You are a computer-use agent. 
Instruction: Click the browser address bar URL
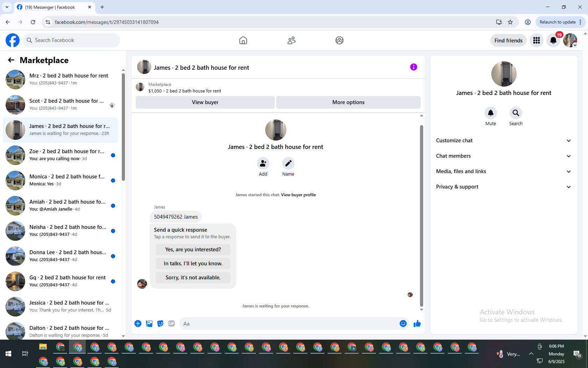coord(107,22)
